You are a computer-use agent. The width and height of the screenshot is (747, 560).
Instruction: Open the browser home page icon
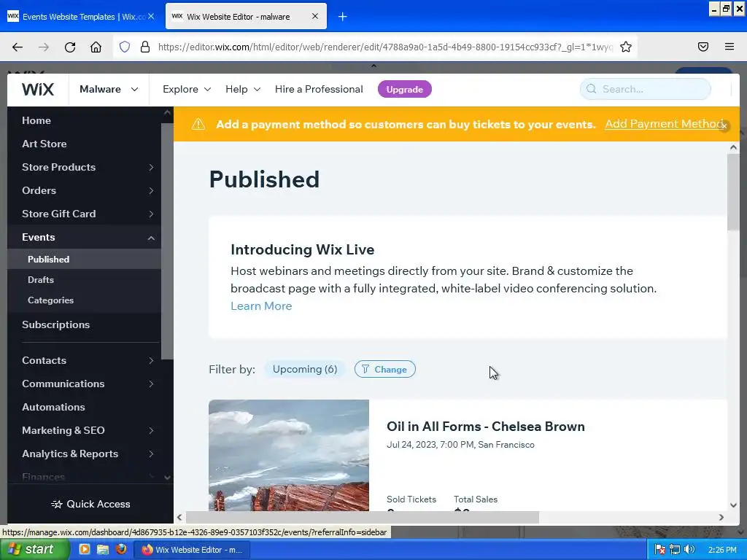click(96, 47)
